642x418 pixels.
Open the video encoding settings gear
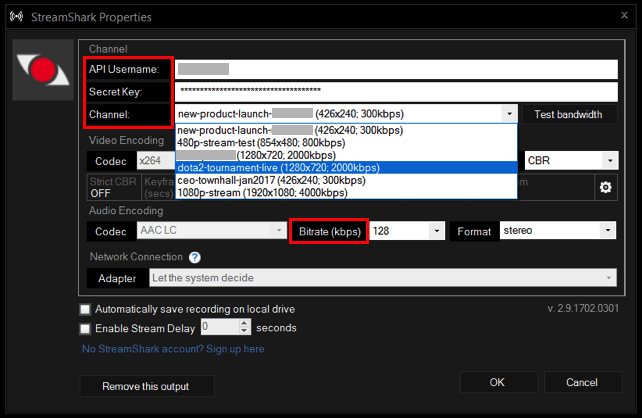point(606,188)
